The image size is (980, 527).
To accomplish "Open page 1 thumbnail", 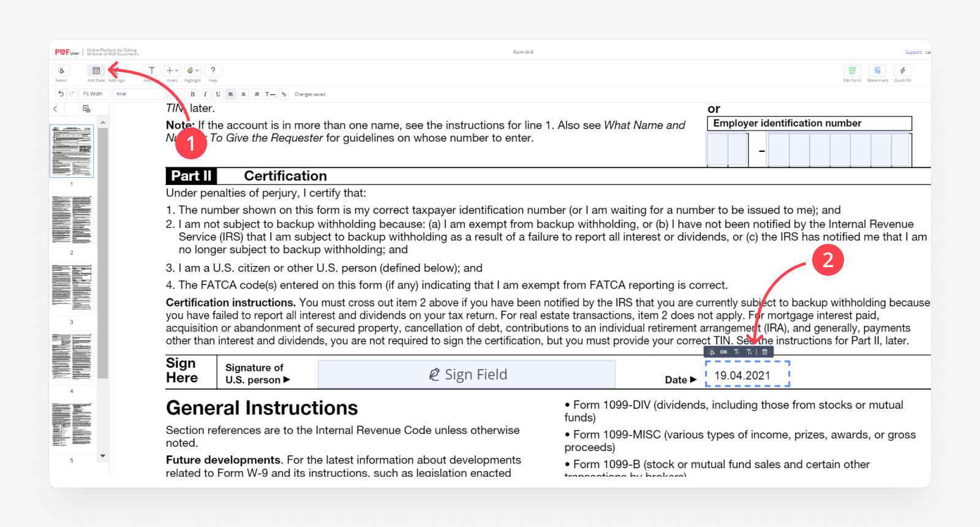I will (x=72, y=151).
